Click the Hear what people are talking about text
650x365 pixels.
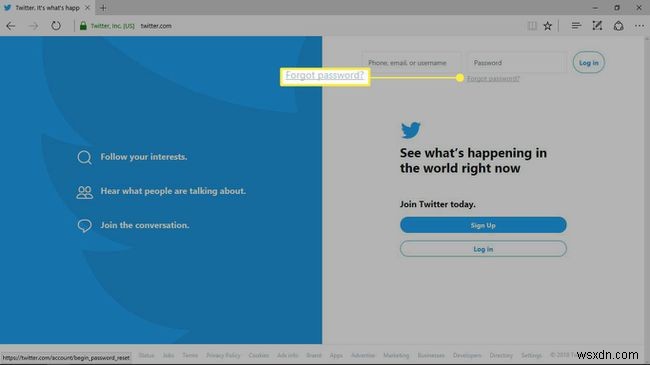pos(173,191)
